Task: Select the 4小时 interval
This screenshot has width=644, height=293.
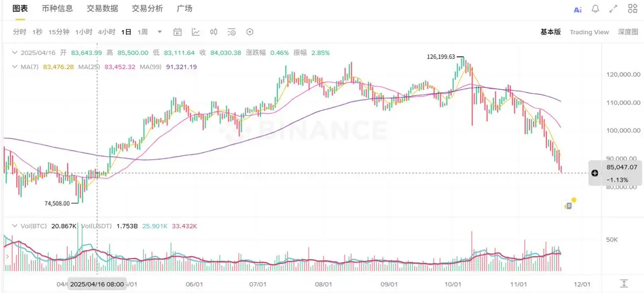Action: pos(107,32)
